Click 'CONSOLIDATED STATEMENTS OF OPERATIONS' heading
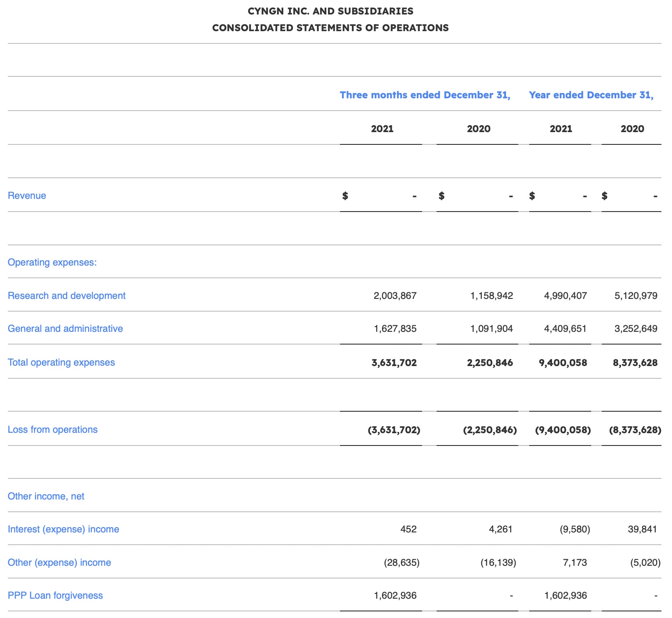This screenshot has width=672, height=618. click(331, 28)
